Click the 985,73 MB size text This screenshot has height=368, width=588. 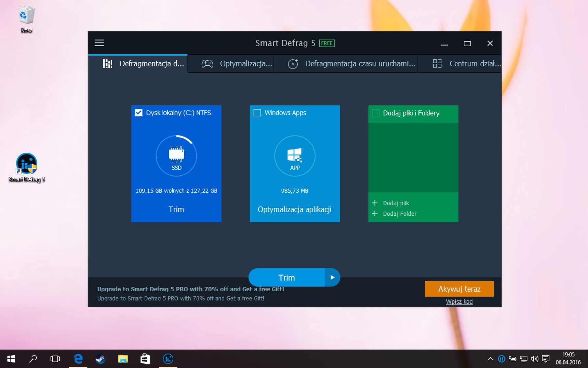tap(295, 191)
